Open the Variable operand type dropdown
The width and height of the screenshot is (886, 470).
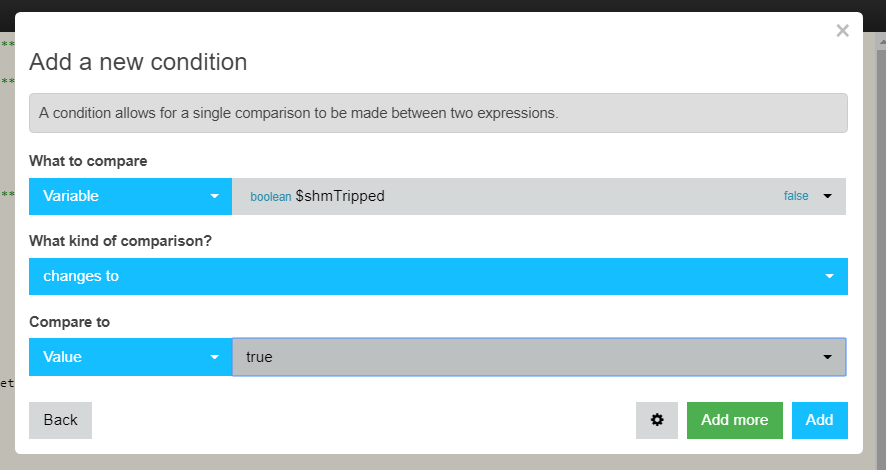tap(131, 196)
